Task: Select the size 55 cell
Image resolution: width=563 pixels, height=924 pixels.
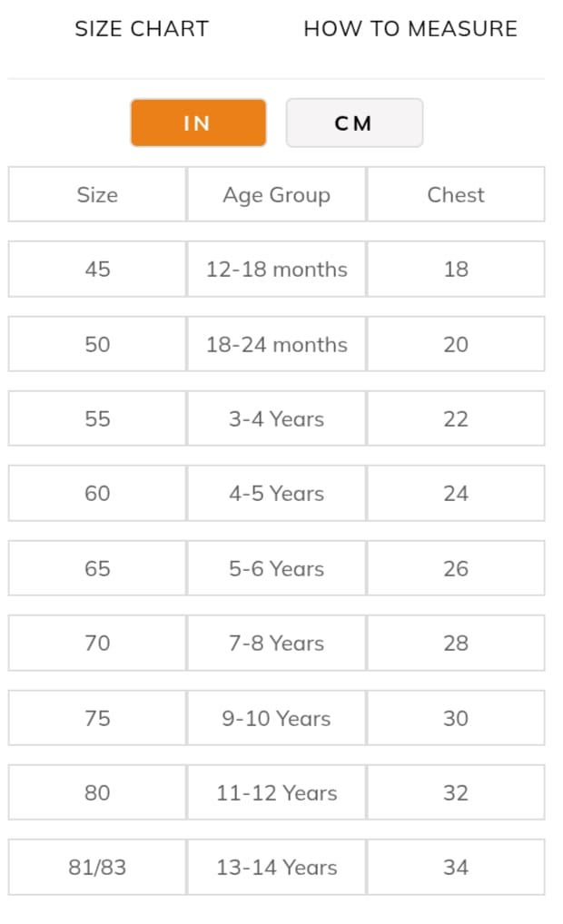Action: pos(97,418)
